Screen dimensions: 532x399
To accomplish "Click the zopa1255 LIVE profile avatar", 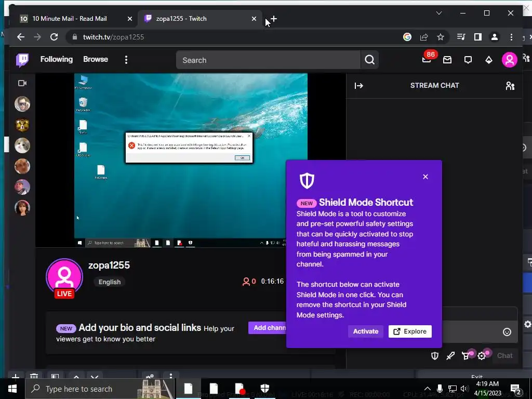I will (64, 278).
